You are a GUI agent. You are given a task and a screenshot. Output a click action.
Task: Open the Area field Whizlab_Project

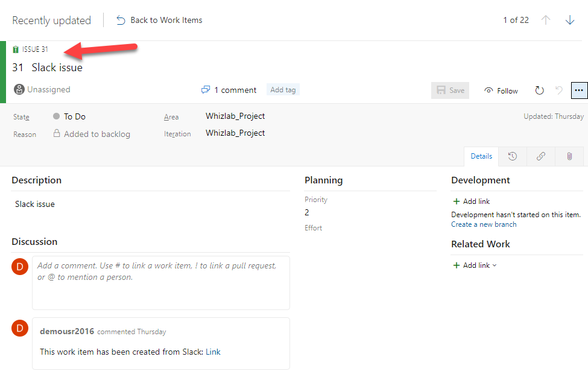pyautogui.click(x=235, y=116)
